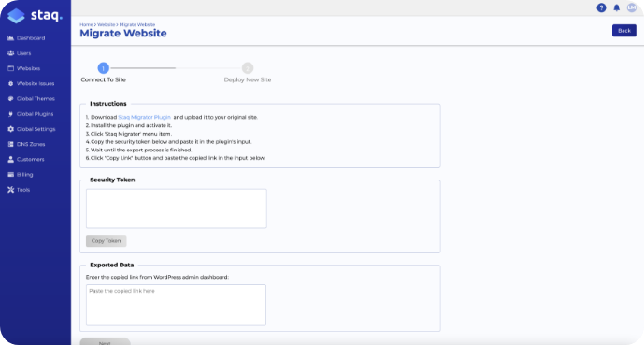This screenshot has width=644, height=345.
Task: Open Websites section in sidebar
Action: coord(23,68)
